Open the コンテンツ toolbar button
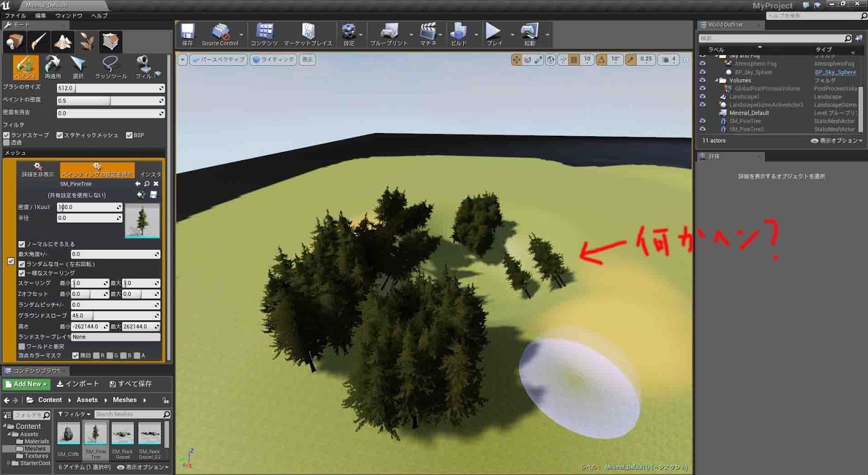Viewport: 868px width, 475px height. point(264,35)
